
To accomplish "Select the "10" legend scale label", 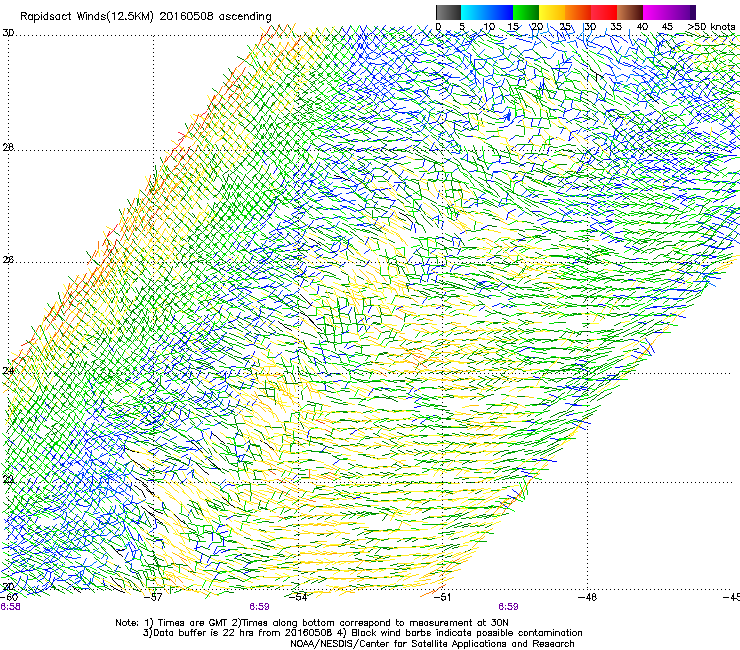I will click(488, 26).
